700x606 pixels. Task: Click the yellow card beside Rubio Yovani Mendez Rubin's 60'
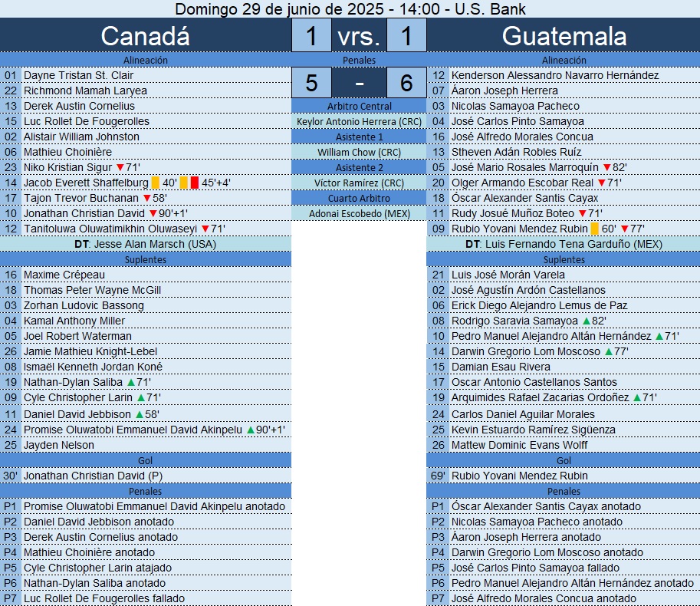point(594,229)
